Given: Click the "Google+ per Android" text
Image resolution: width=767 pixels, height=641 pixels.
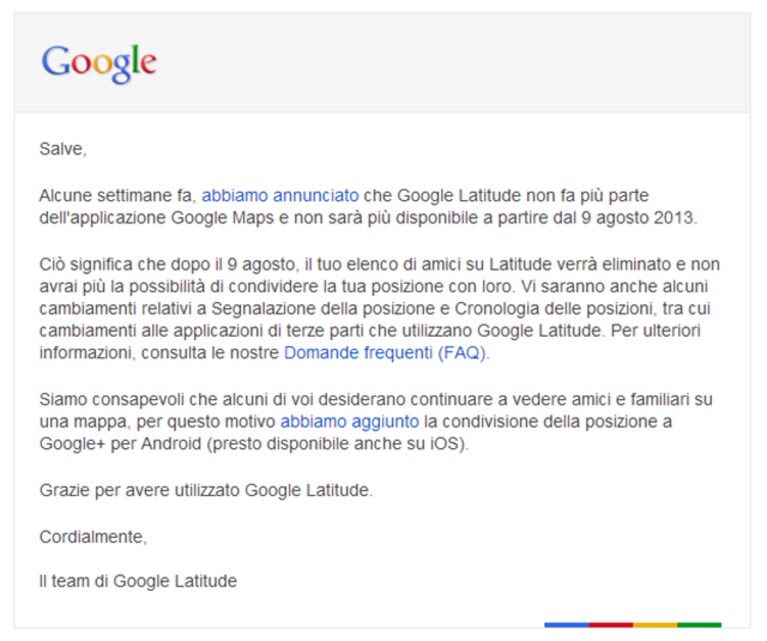Looking at the screenshot, I should (120, 444).
